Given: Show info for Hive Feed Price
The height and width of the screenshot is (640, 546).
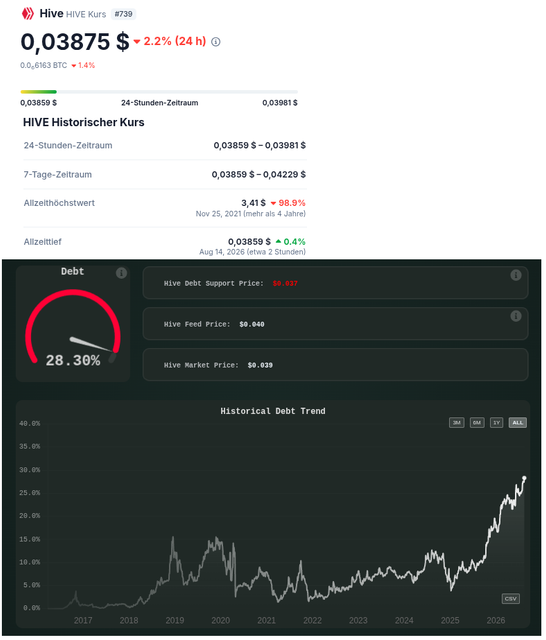Looking at the screenshot, I should click(516, 316).
